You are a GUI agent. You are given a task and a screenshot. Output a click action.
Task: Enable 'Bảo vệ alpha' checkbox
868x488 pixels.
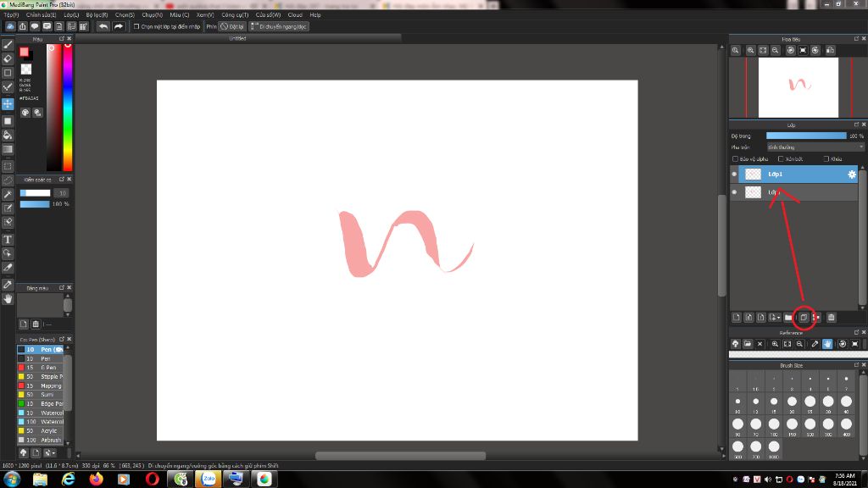(x=736, y=158)
